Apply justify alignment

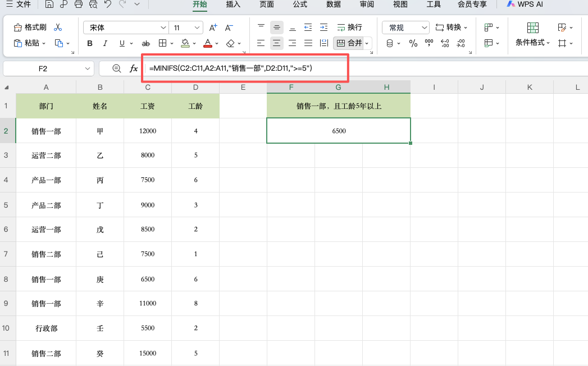click(308, 43)
